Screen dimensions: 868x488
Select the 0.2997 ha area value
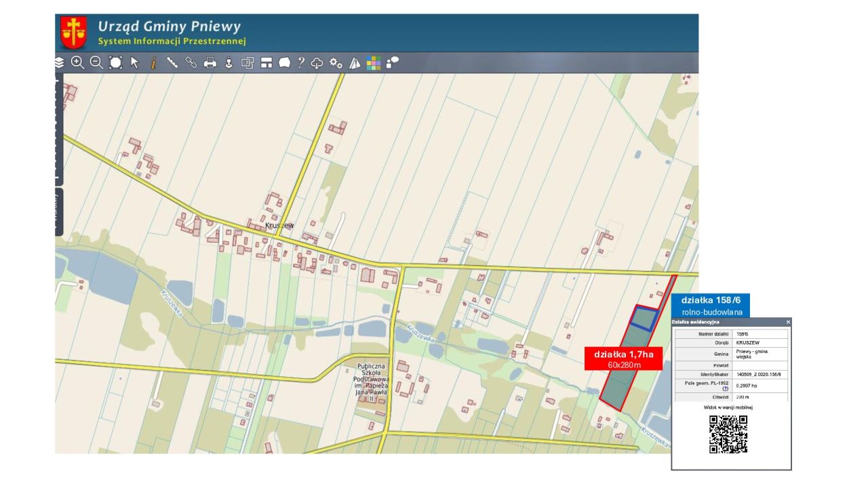[747, 386]
